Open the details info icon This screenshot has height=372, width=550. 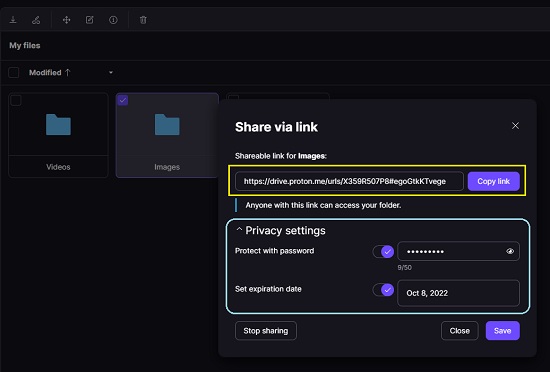(113, 20)
